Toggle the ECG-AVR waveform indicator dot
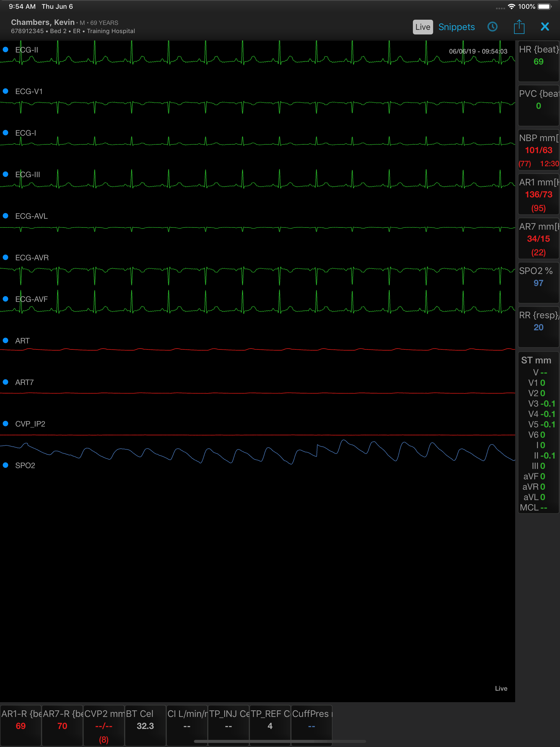This screenshot has height=747, width=560. tap(5, 257)
